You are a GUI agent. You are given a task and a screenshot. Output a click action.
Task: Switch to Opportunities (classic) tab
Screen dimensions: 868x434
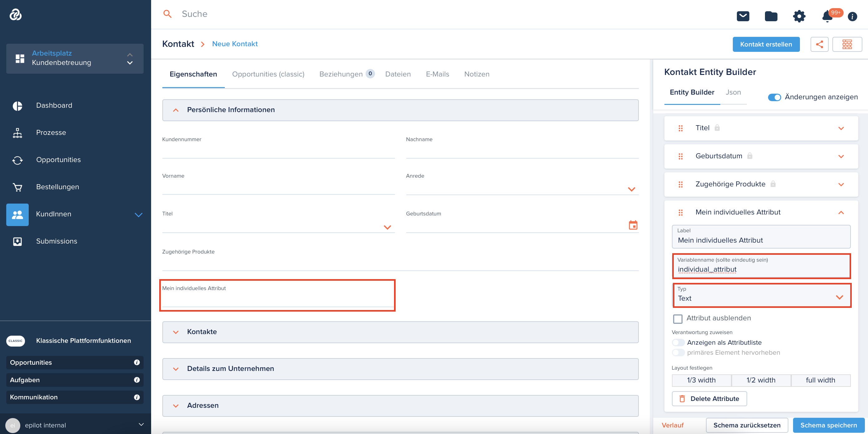[268, 74]
